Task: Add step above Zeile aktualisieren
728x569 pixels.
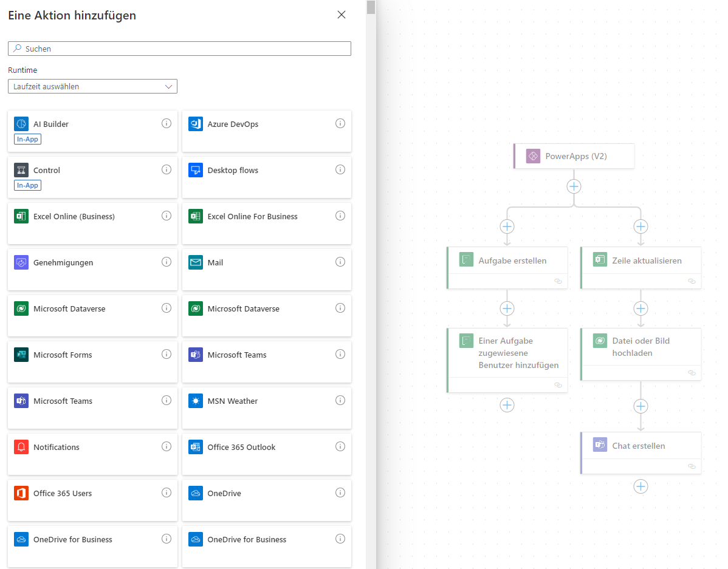Action: pos(640,227)
